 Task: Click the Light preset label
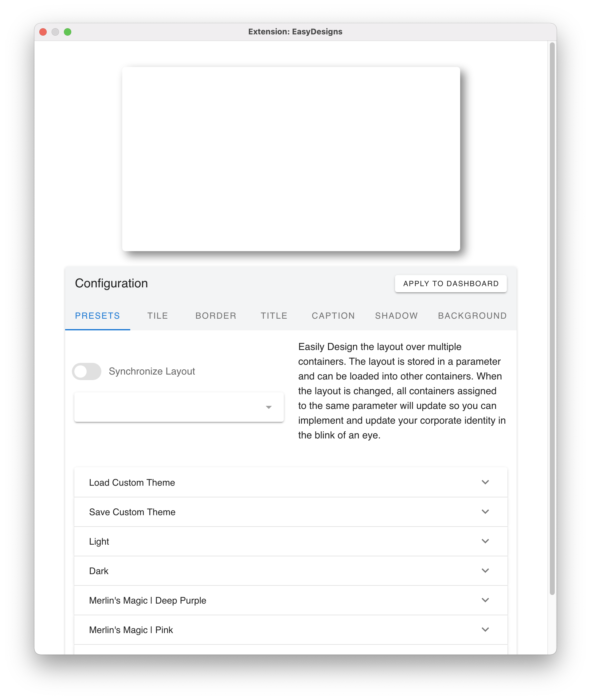click(99, 542)
